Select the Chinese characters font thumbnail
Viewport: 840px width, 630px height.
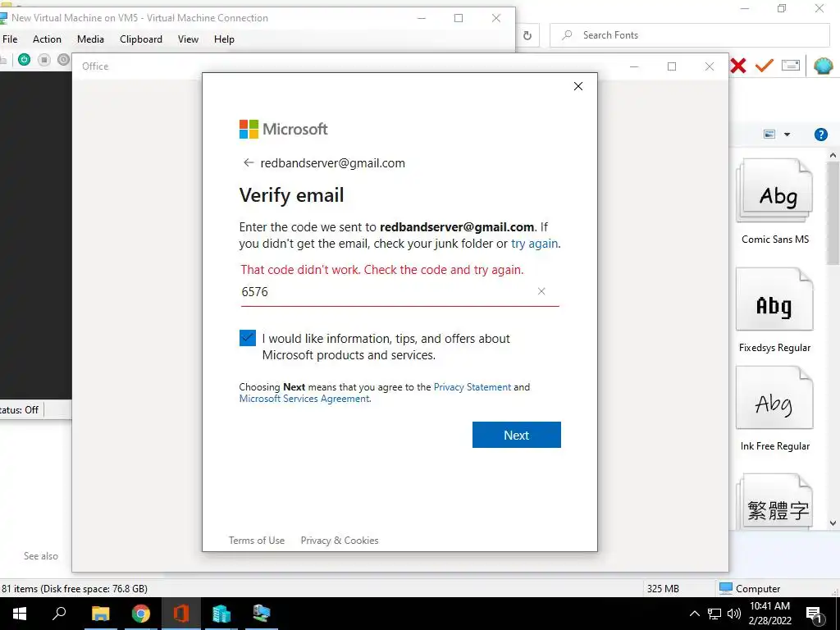pos(774,501)
